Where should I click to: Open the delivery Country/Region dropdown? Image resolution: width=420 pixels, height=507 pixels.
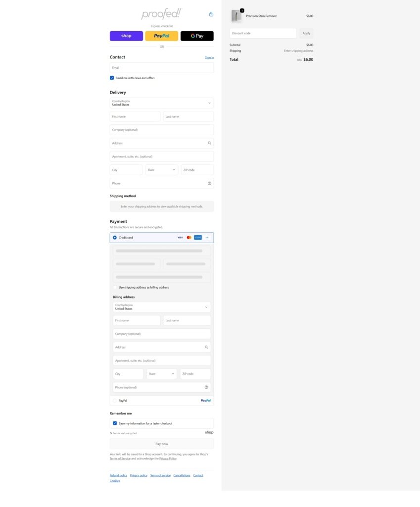(161, 103)
